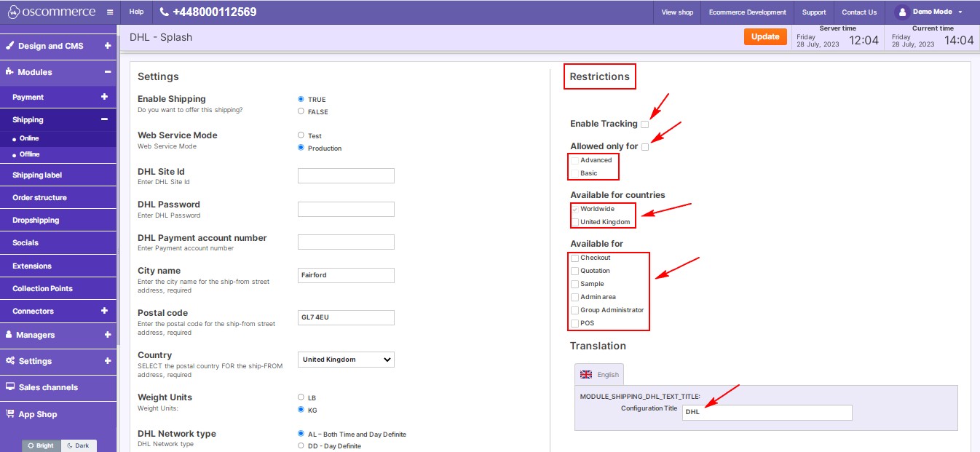This screenshot has width=980, height=452.
Task: Collapse the Shipping submenu
Action: click(104, 119)
